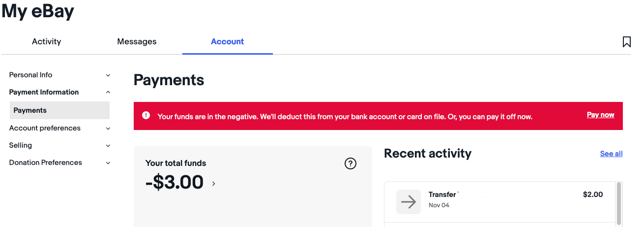644x227 pixels.
Task: Expand the Personal Info section
Action: point(108,75)
